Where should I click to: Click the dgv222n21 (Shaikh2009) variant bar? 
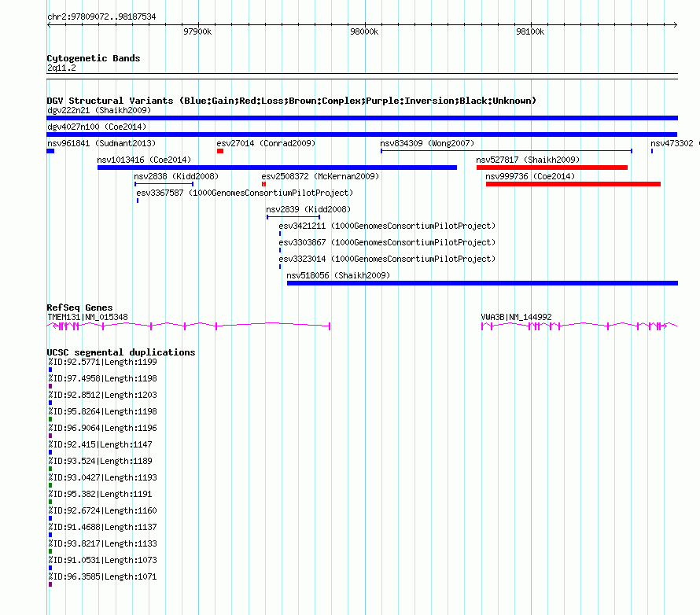coord(362,118)
